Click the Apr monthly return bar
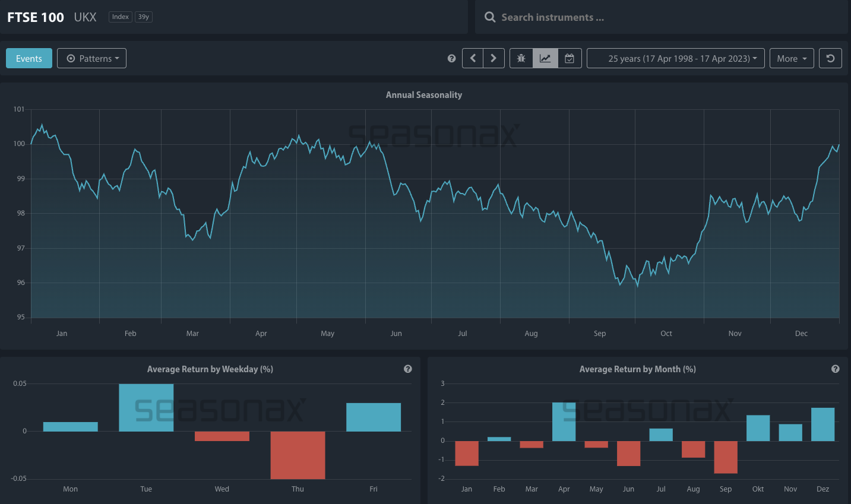This screenshot has width=851, height=504. pyautogui.click(x=564, y=422)
